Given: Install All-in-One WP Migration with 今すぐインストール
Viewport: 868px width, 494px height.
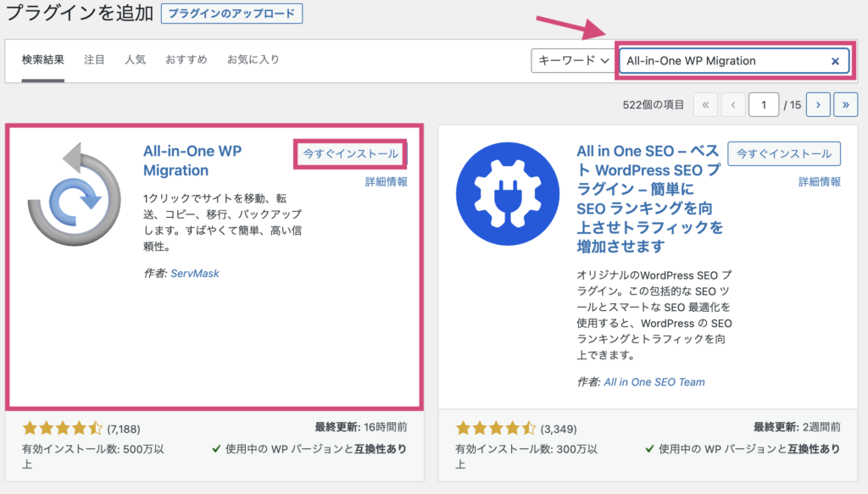Looking at the screenshot, I should tap(350, 153).
